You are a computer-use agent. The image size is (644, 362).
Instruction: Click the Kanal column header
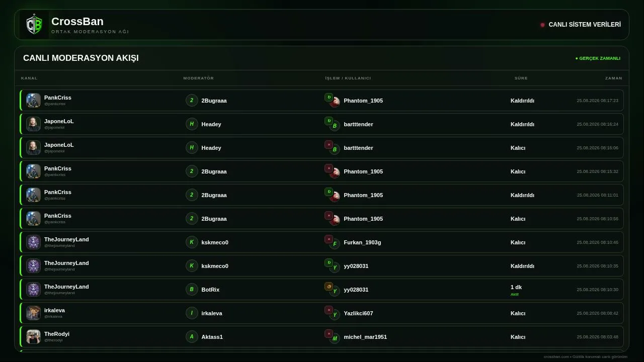(x=29, y=78)
